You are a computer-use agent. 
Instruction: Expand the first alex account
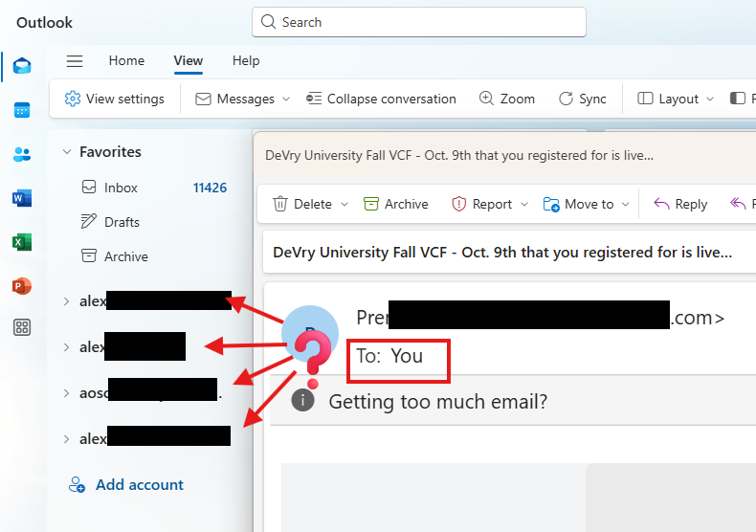(x=67, y=301)
